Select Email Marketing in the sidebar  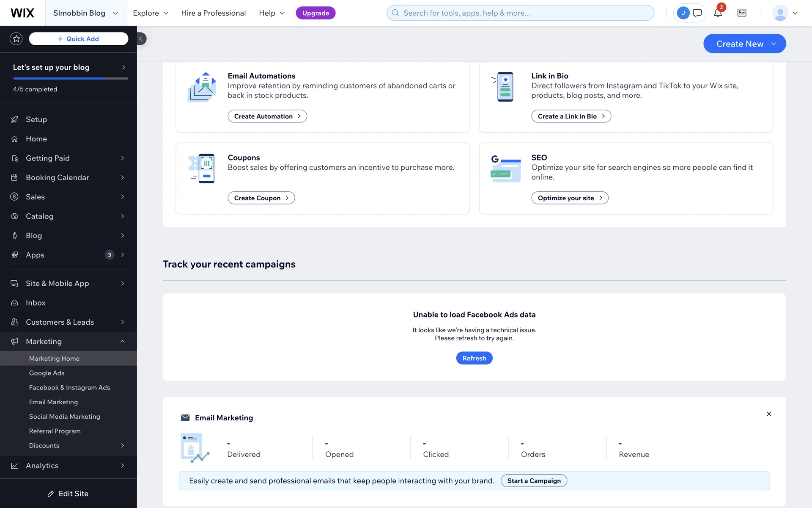[53, 402]
